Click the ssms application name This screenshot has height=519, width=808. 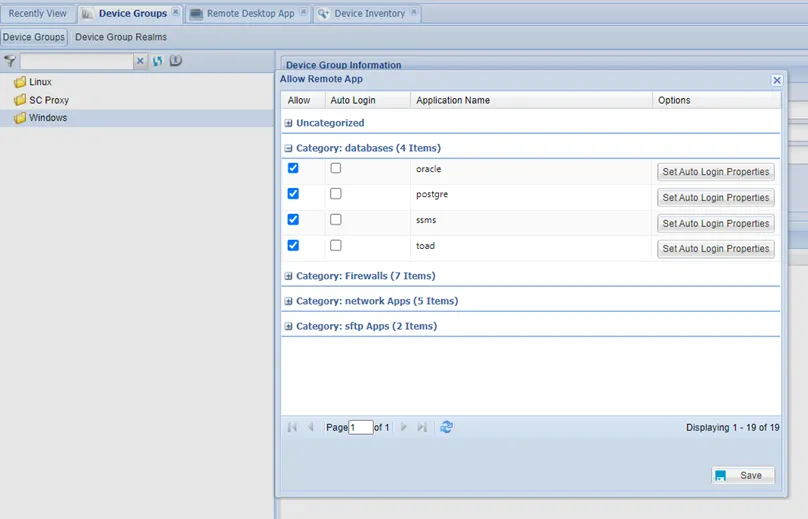point(426,220)
